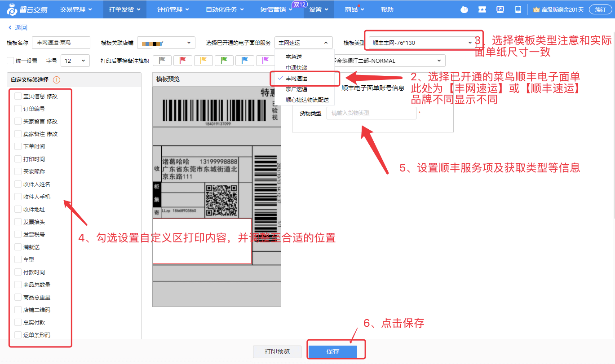
Task: Click the 打印预览 button
Action: [277, 351]
